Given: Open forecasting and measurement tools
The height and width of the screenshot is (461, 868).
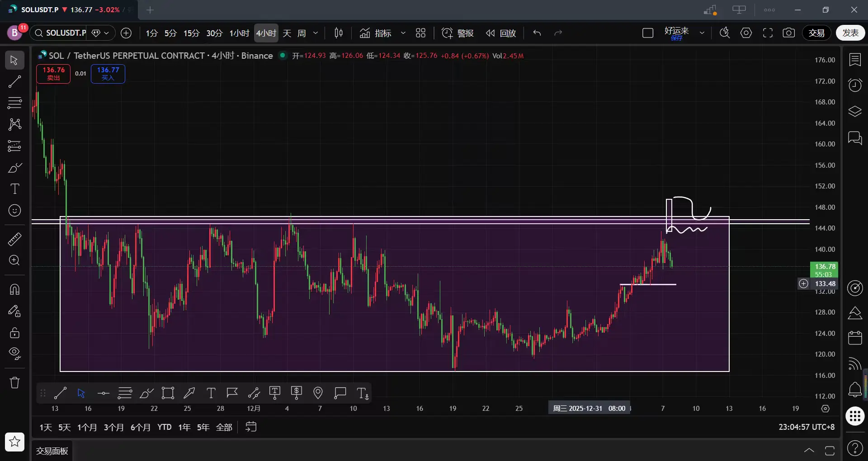Looking at the screenshot, I should point(14,146).
